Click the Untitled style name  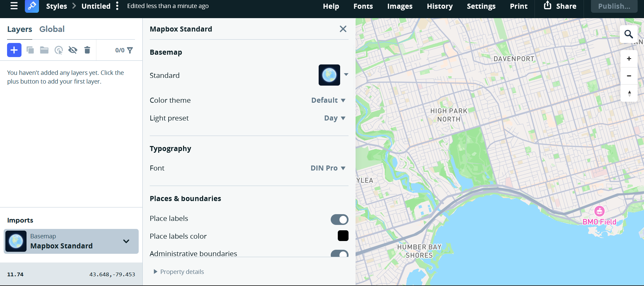[96, 6]
